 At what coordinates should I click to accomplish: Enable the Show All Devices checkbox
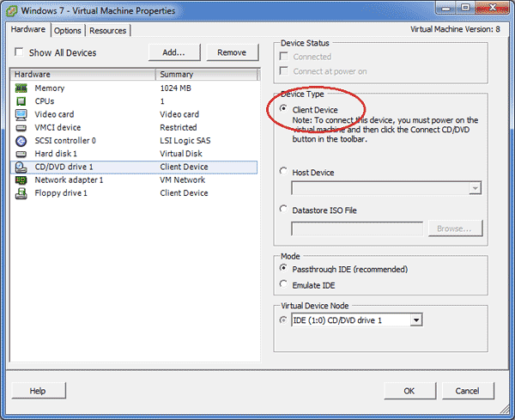coord(19,53)
